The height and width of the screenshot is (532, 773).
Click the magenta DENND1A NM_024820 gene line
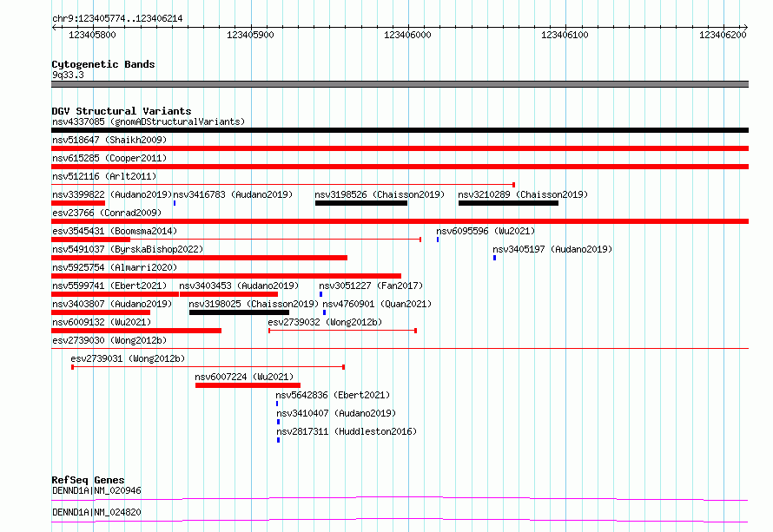click(x=400, y=520)
